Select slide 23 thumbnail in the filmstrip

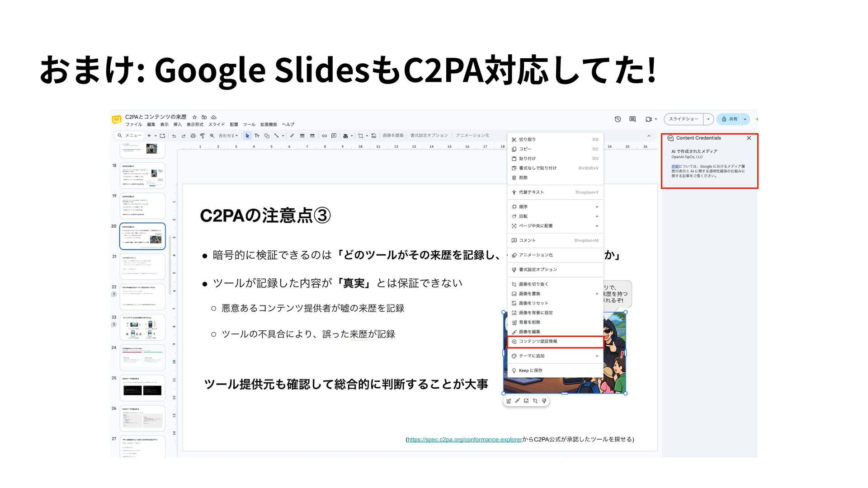pyautogui.click(x=142, y=327)
